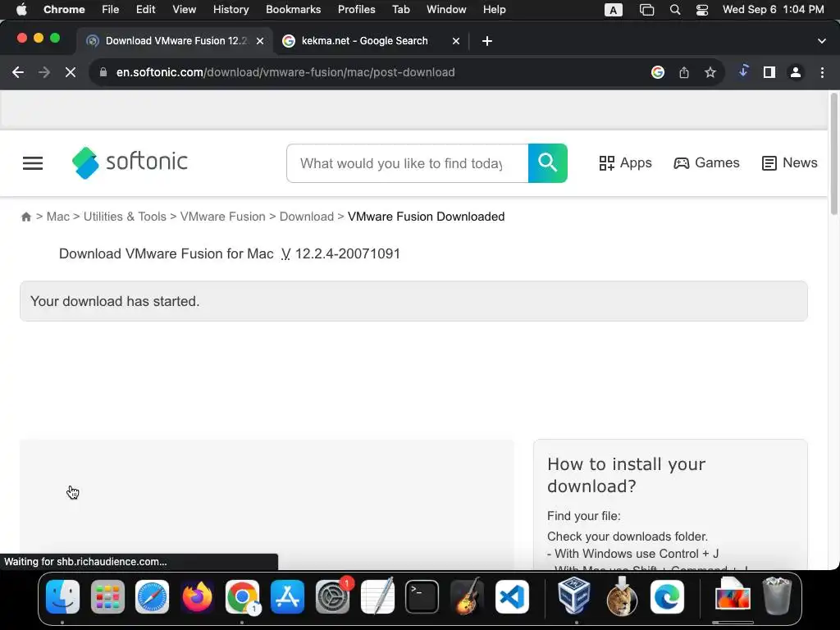Click the share page icon
Screen dimensions: 840x630
click(684, 72)
